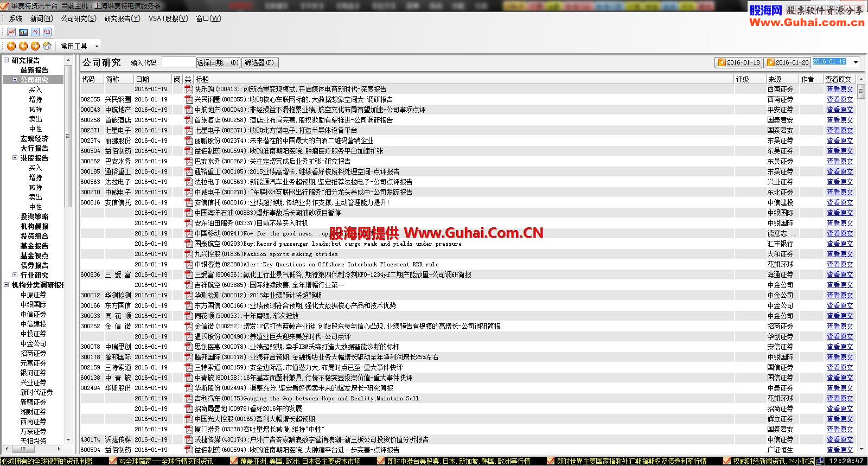Open PDF icon for 中威电子(300270) report
This screenshot has width=868, height=466.
coord(189,192)
